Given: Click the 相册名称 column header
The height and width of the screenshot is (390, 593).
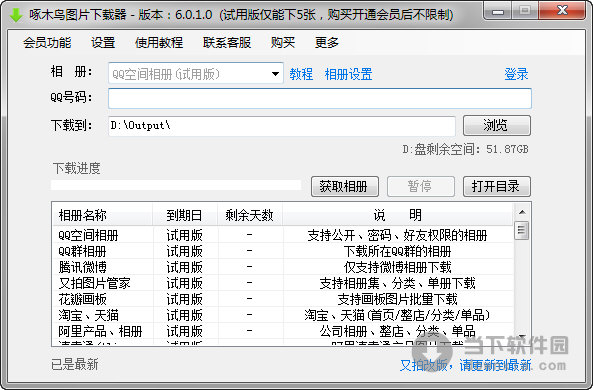Looking at the screenshot, I should tap(102, 215).
